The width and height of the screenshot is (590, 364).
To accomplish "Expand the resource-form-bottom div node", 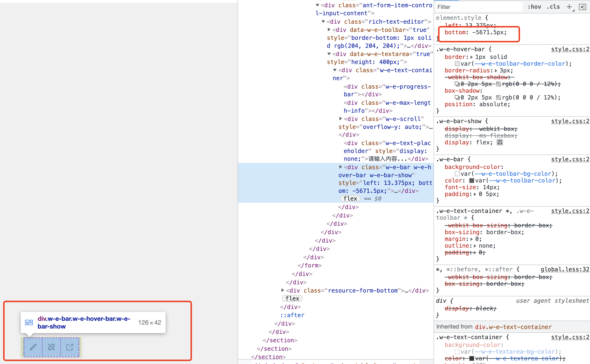I will (283, 290).
